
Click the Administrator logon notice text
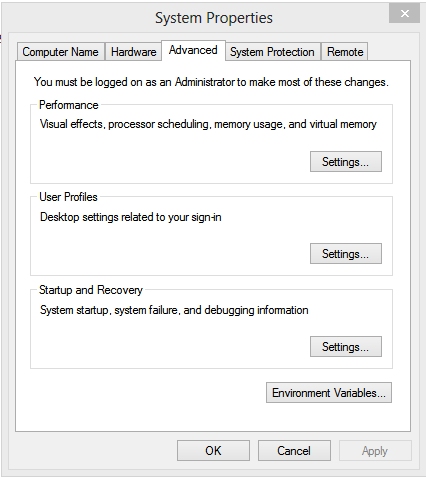coord(211,82)
